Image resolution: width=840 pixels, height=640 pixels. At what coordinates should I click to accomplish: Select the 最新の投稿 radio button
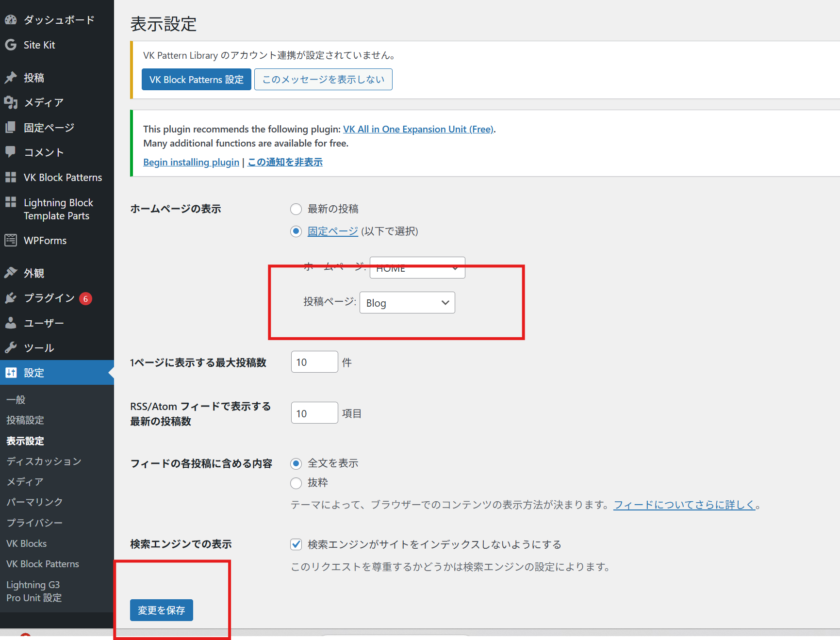click(x=296, y=209)
